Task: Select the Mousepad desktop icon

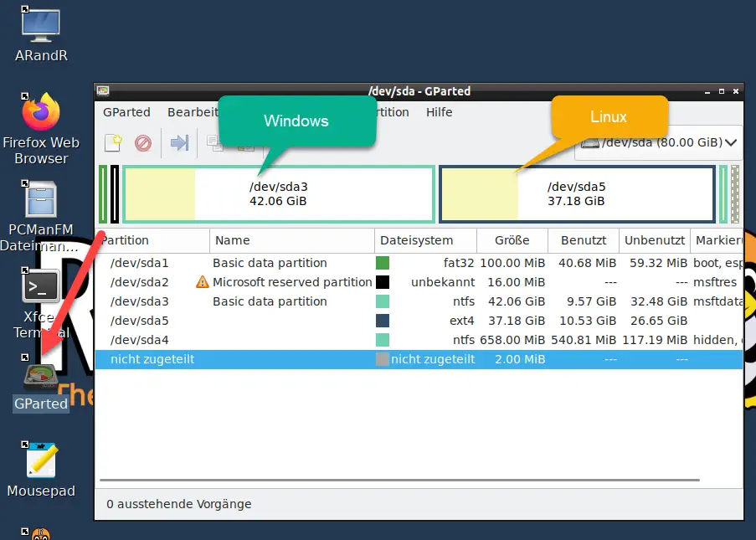Action: pos(41,471)
